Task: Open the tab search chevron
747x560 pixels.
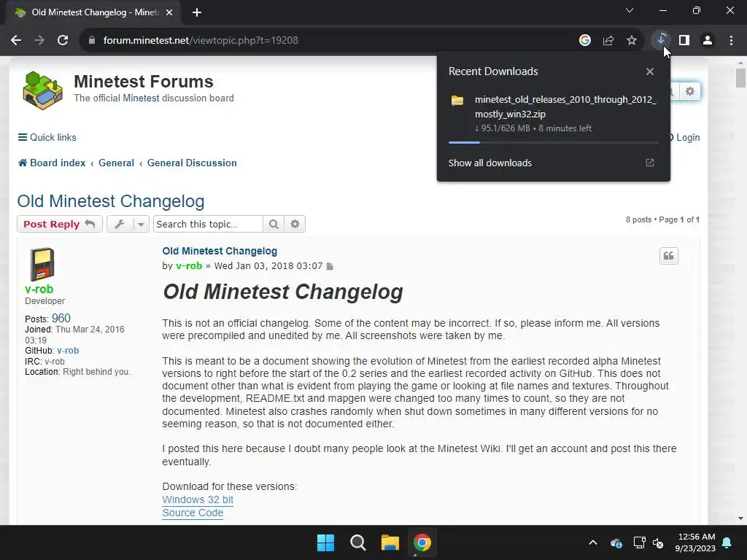Action: pyautogui.click(x=630, y=10)
